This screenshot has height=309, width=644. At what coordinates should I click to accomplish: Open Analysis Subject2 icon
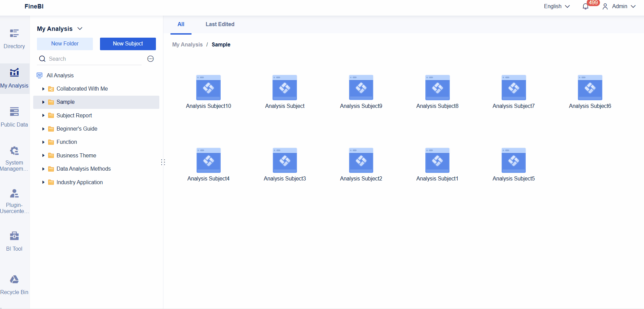click(x=361, y=160)
